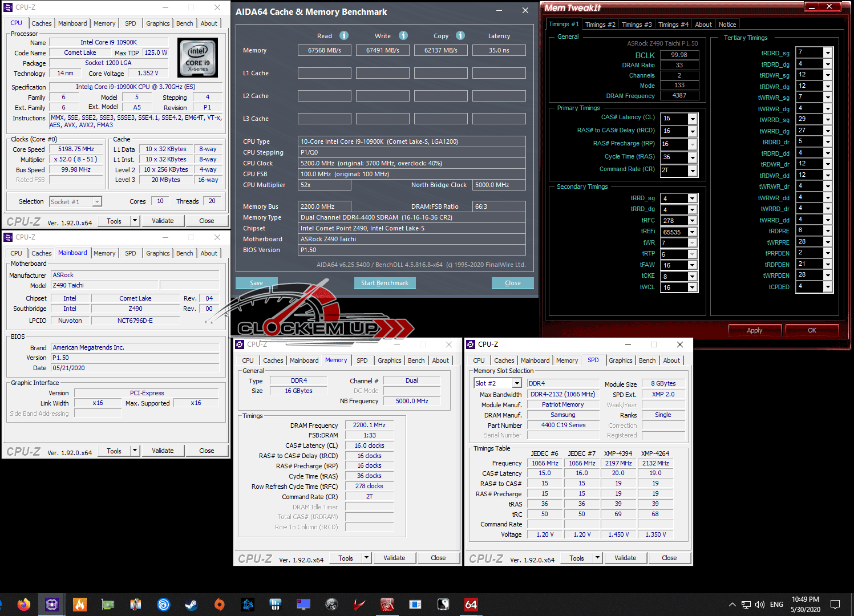Click the Start Benchmark button
This screenshot has height=616, width=854.
click(384, 283)
